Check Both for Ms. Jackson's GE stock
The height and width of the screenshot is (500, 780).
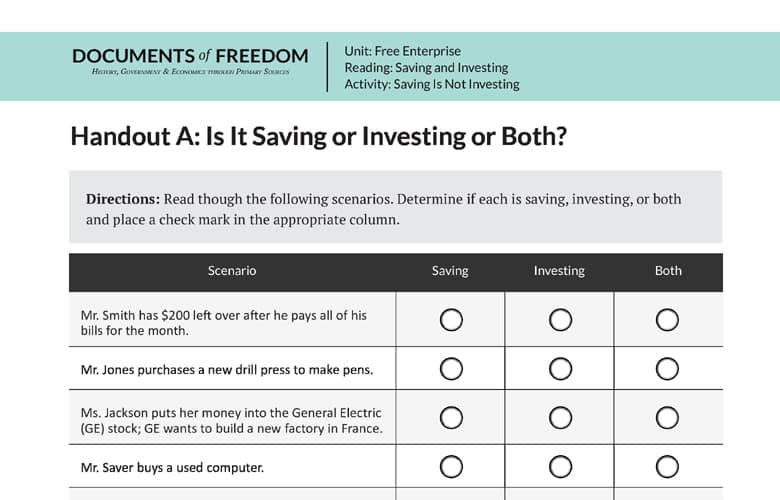(x=667, y=417)
